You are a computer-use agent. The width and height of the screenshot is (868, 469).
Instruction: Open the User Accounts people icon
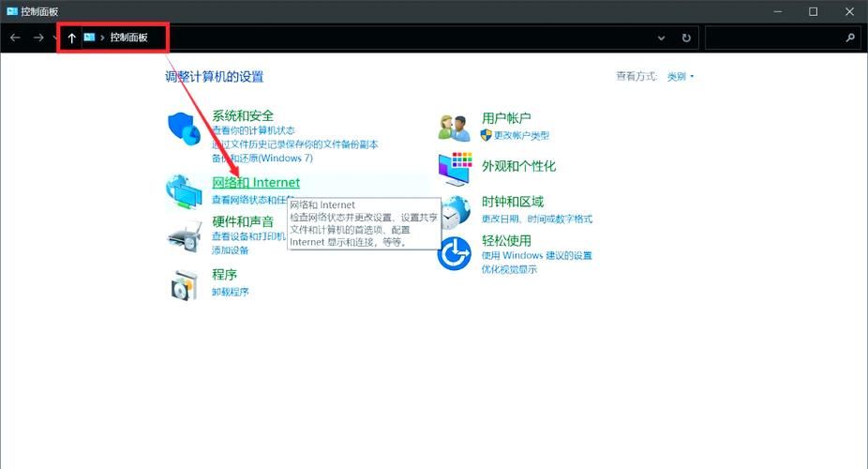coord(454,128)
